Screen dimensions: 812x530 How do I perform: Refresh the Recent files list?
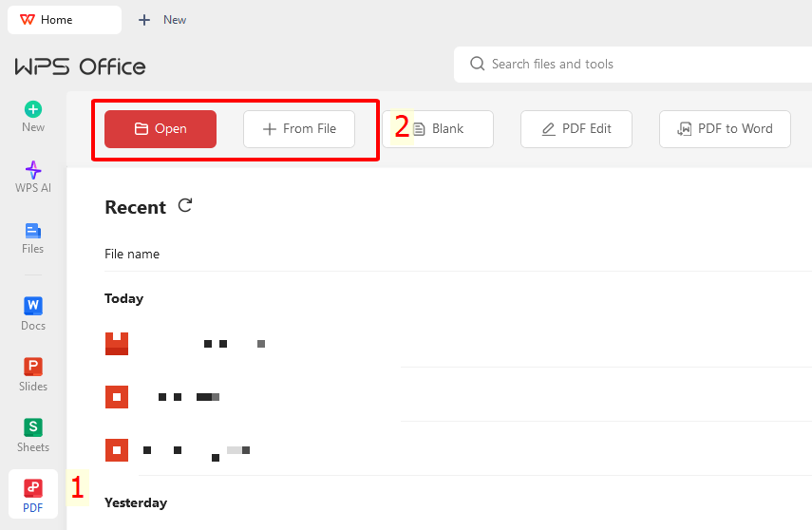(x=185, y=205)
